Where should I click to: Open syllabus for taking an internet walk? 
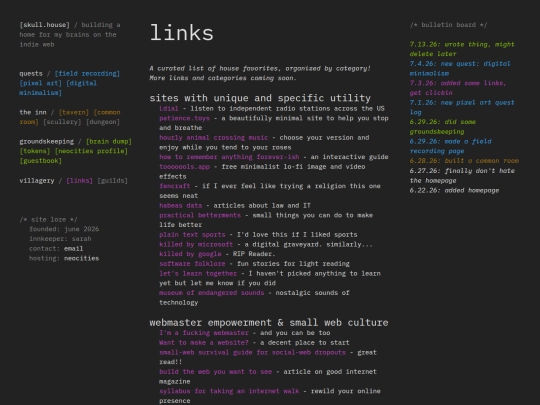[229, 391]
